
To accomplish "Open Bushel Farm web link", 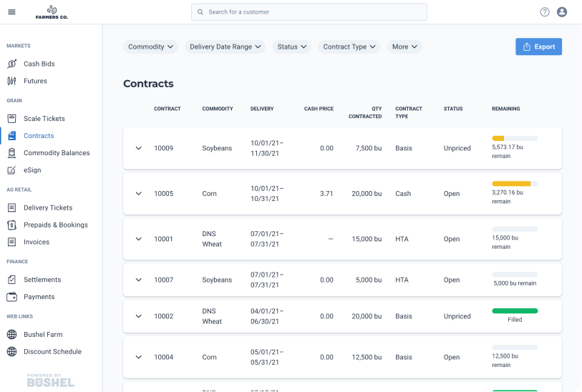I will tap(43, 335).
